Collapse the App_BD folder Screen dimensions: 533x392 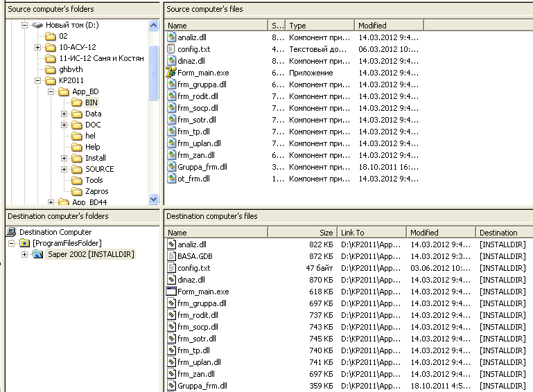click(x=51, y=91)
